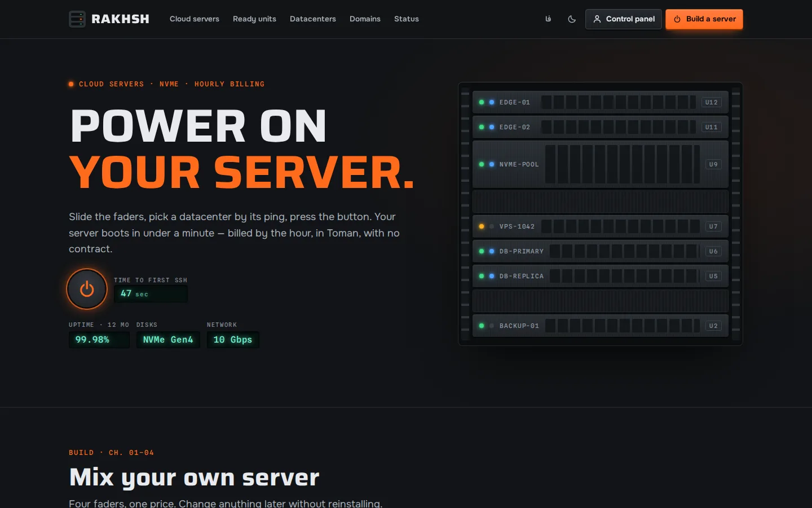Click the person icon in Control panel
The image size is (812, 508).
[x=597, y=19]
